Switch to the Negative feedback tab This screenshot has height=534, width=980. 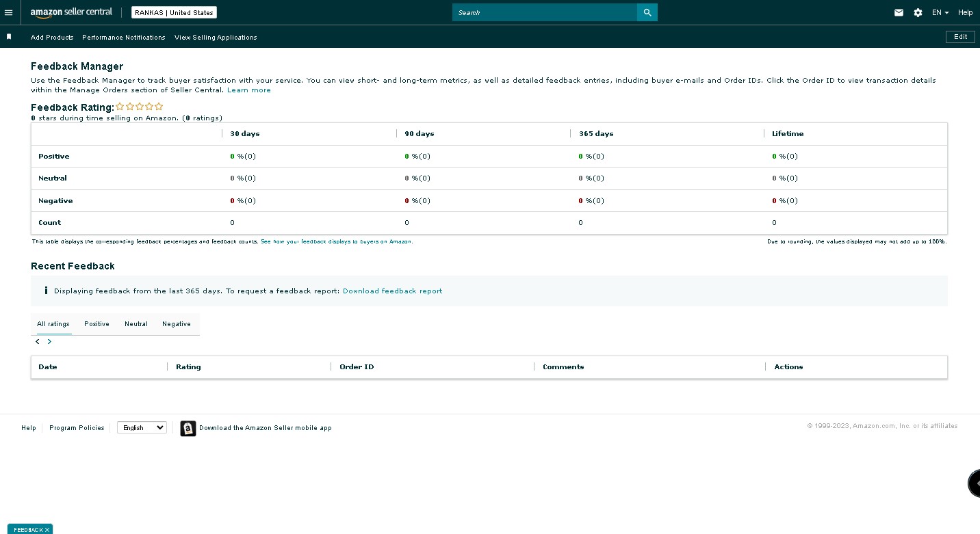click(177, 324)
